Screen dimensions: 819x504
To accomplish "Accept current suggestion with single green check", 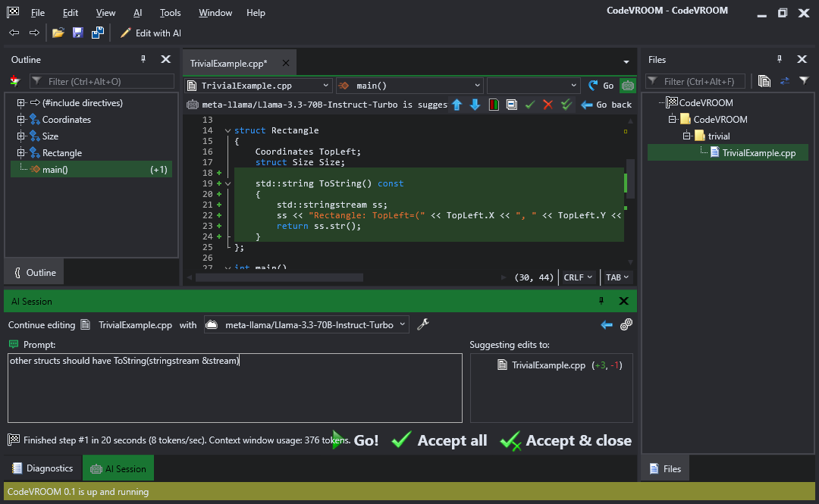I will click(530, 105).
